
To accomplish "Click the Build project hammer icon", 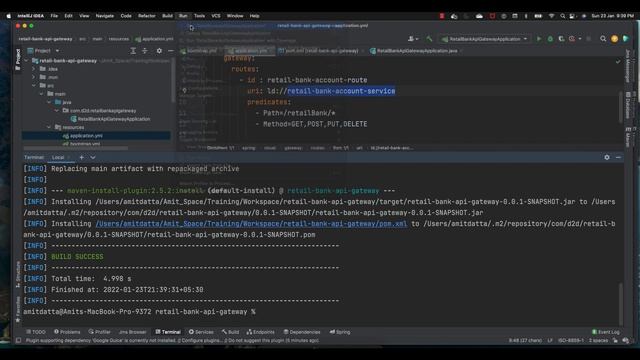I will [429, 39].
